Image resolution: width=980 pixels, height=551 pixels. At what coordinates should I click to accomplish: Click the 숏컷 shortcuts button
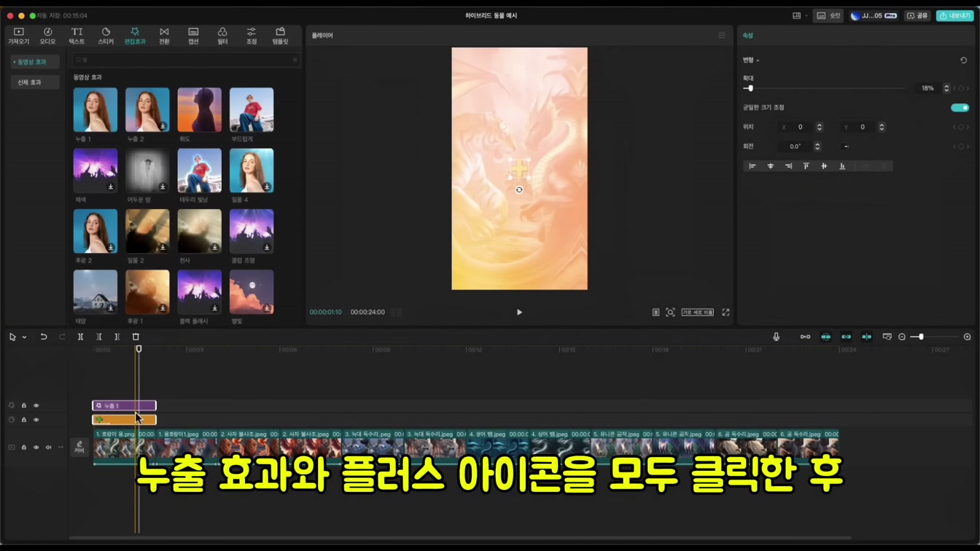pos(829,15)
